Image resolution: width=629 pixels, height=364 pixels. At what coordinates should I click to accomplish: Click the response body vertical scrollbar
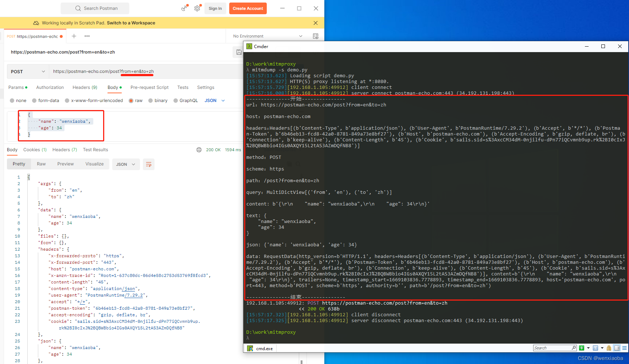[301, 362]
